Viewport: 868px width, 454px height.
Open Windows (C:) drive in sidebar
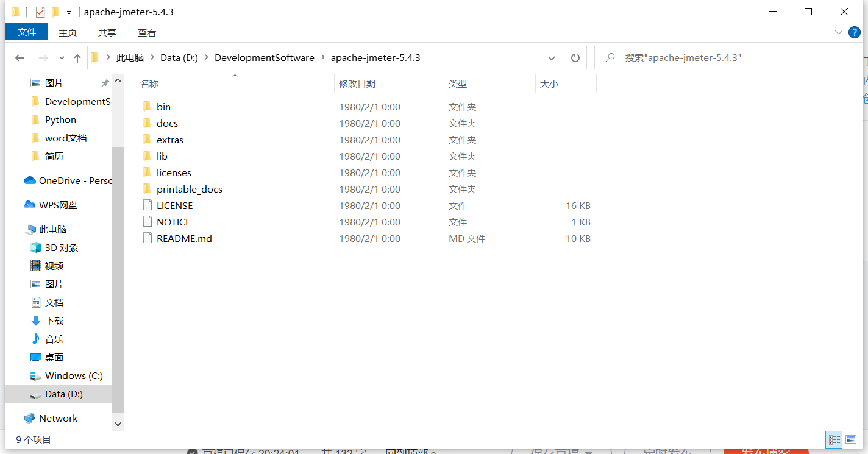66,375
